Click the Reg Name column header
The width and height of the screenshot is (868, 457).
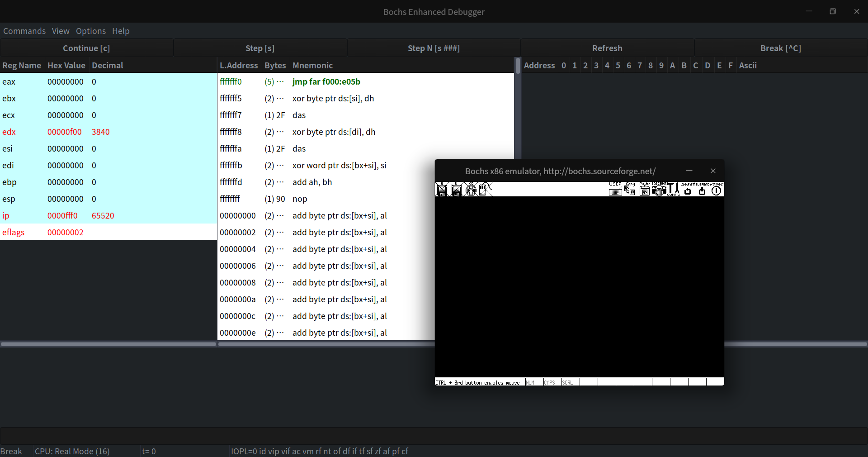pyautogui.click(x=22, y=65)
